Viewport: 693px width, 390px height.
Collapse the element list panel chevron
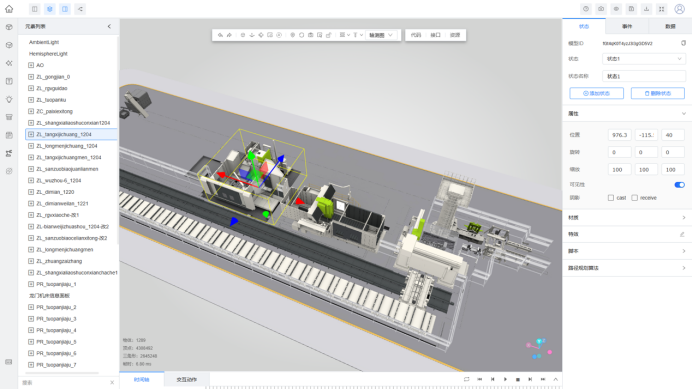(x=109, y=27)
